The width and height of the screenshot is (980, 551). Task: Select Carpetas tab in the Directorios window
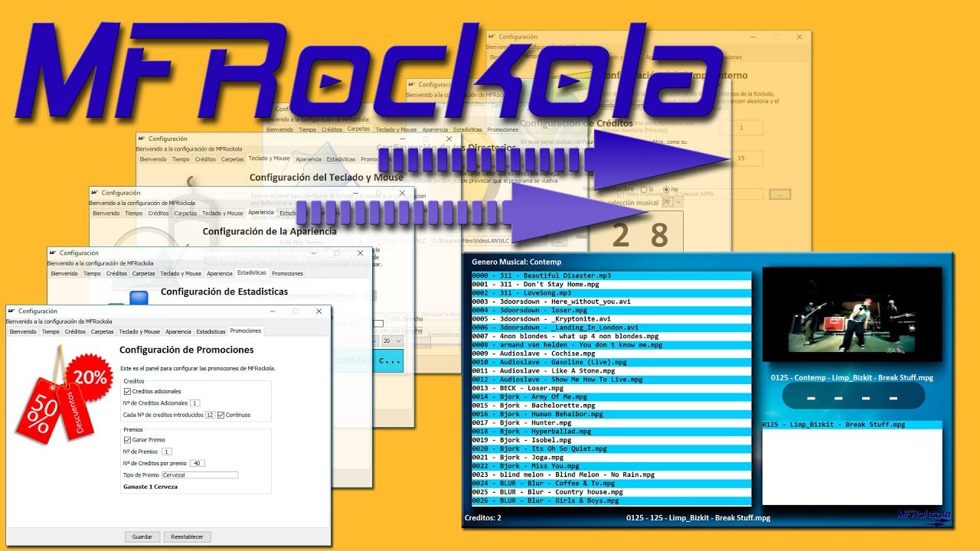(x=358, y=129)
